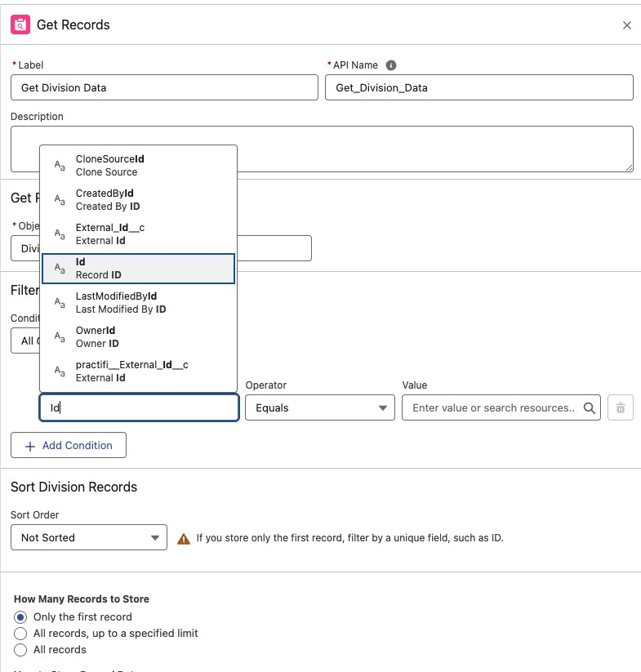Click the text-type icon beside CloneSourceId

click(x=60, y=166)
